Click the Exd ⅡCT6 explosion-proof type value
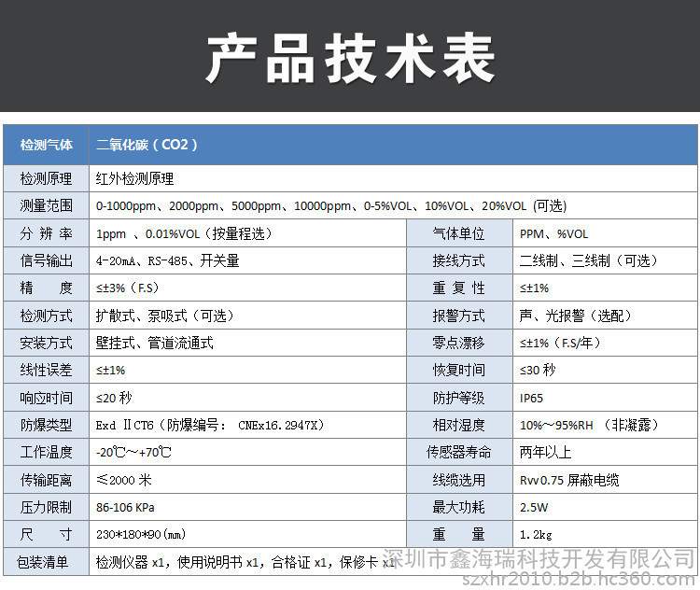The image size is (700, 590). [209, 425]
